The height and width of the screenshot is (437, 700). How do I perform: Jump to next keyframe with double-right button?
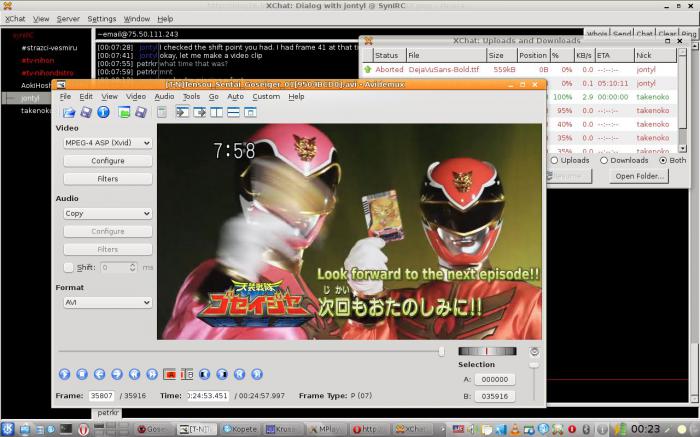tap(152, 374)
